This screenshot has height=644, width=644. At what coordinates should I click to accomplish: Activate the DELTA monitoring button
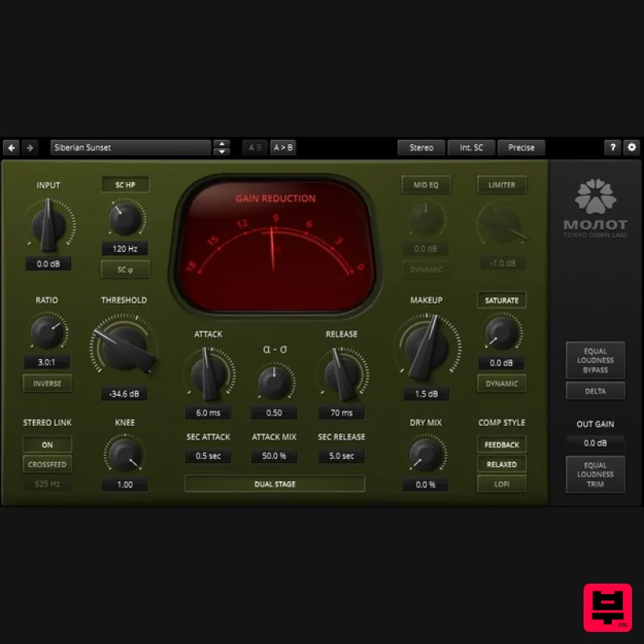[596, 390]
